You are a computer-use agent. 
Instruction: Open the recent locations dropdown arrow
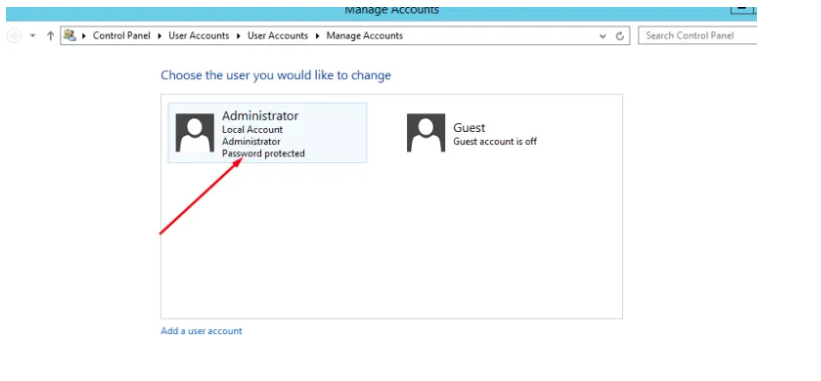[x=32, y=36]
